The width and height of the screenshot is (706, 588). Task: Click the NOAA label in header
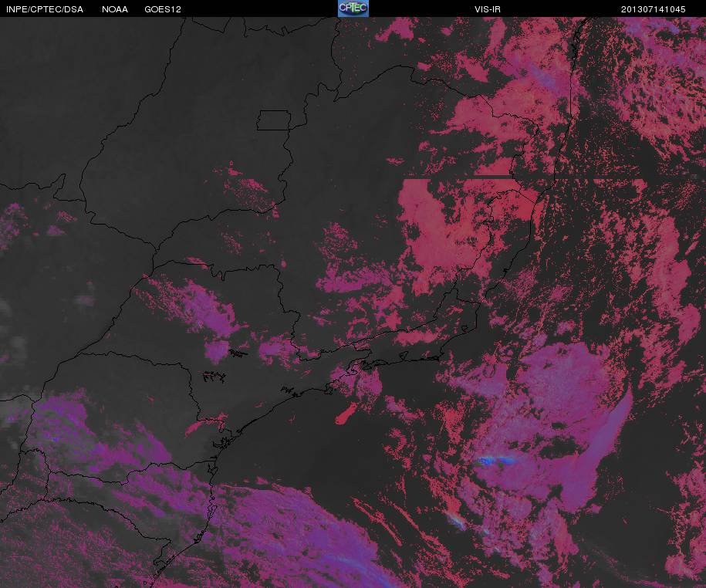pos(115,9)
